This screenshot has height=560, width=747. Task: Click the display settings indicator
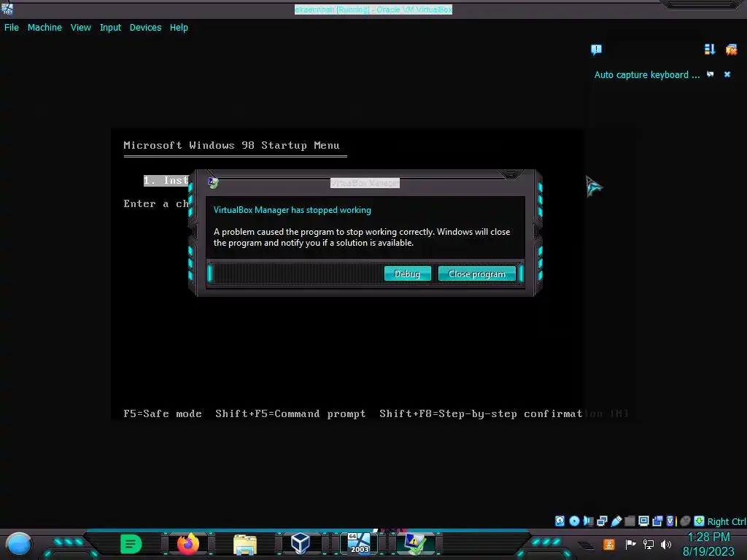pos(643,521)
